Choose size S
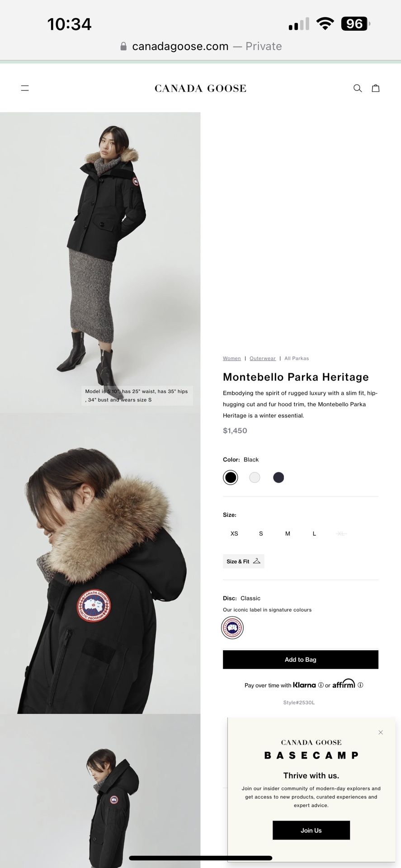 261,533
